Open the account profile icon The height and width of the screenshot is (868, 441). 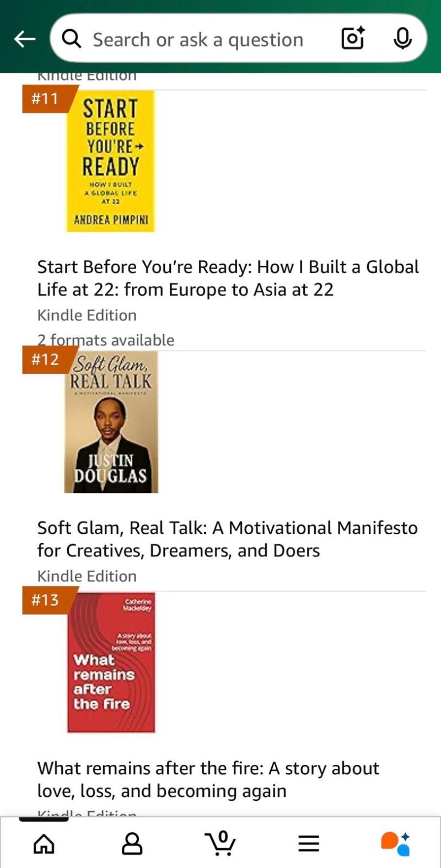click(x=132, y=843)
